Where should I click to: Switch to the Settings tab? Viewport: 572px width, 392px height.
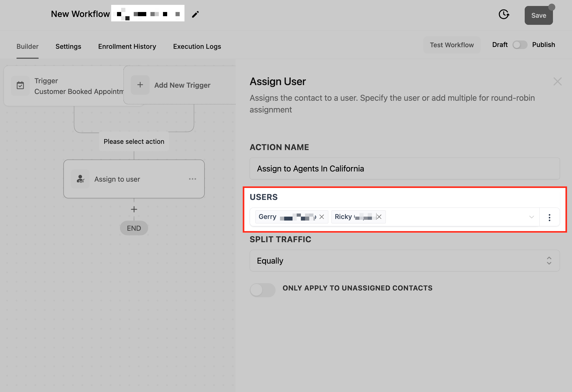click(x=68, y=46)
